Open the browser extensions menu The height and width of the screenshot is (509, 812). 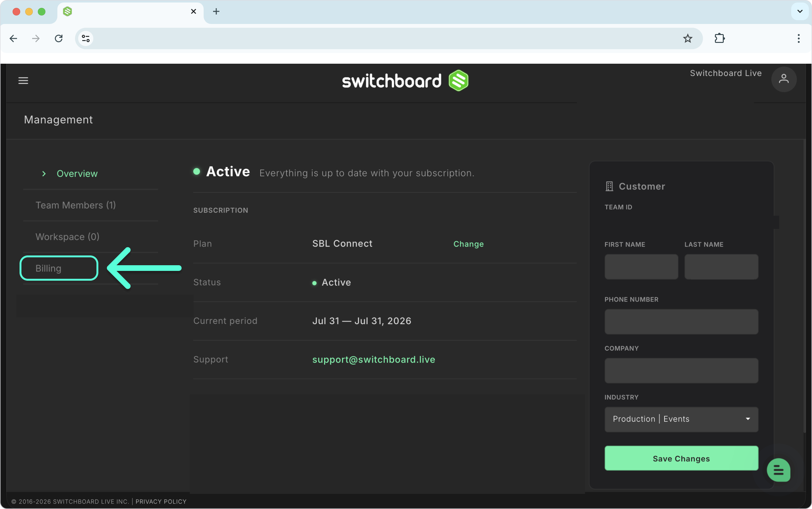pyautogui.click(x=720, y=38)
